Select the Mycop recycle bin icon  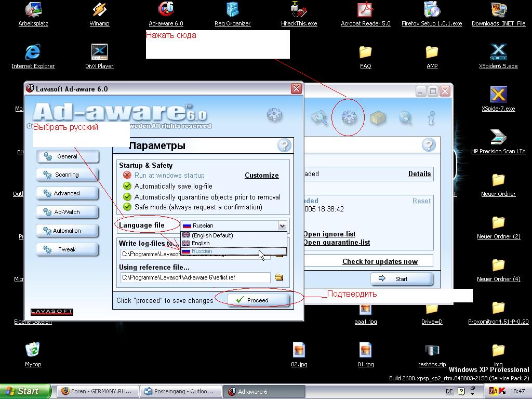click(x=33, y=354)
